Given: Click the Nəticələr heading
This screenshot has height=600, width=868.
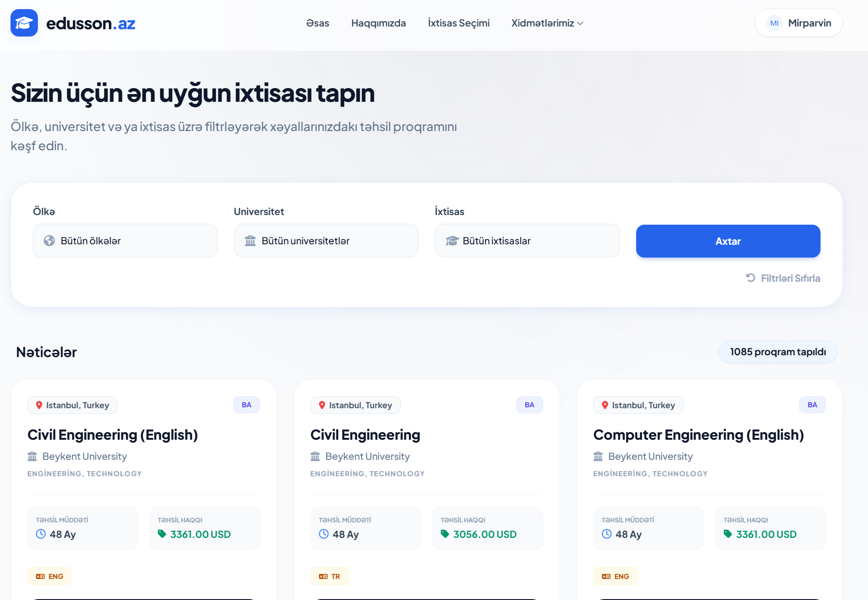Looking at the screenshot, I should (x=47, y=352).
